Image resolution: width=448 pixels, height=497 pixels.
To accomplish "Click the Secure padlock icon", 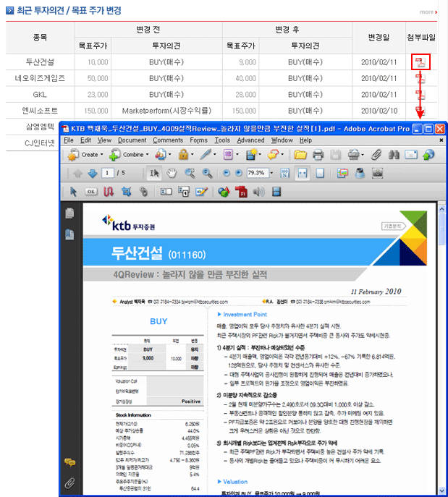I will pos(183,155).
